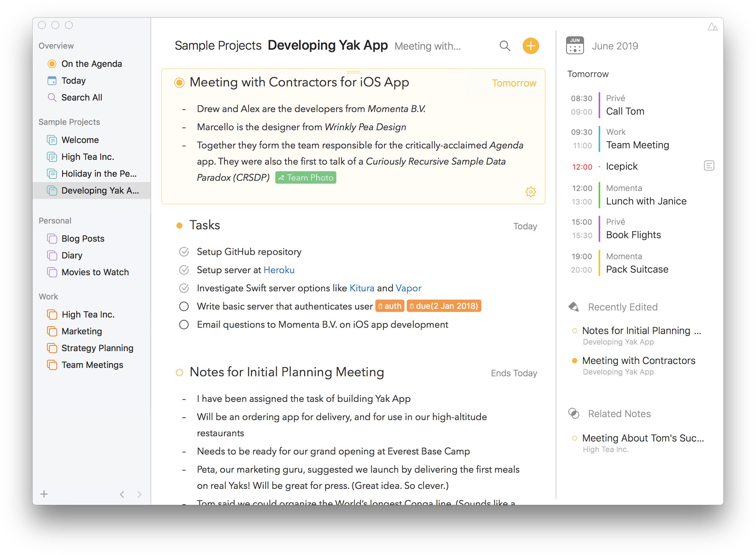Click the Meeting with Contractors for iOS App title
756x555 pixels.
pyautogui.click(x=299, y=82)
